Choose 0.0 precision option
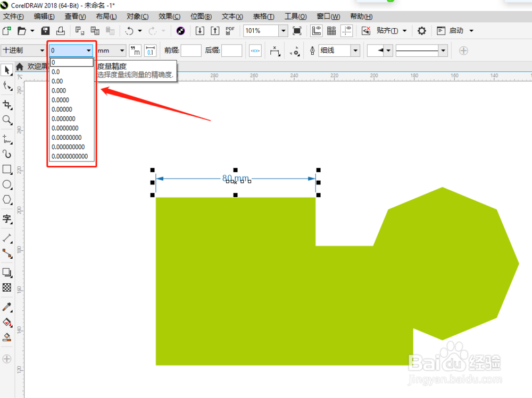The height and width of the screenshot is (398, 532). pyautogui.click(x=72, y=72)
